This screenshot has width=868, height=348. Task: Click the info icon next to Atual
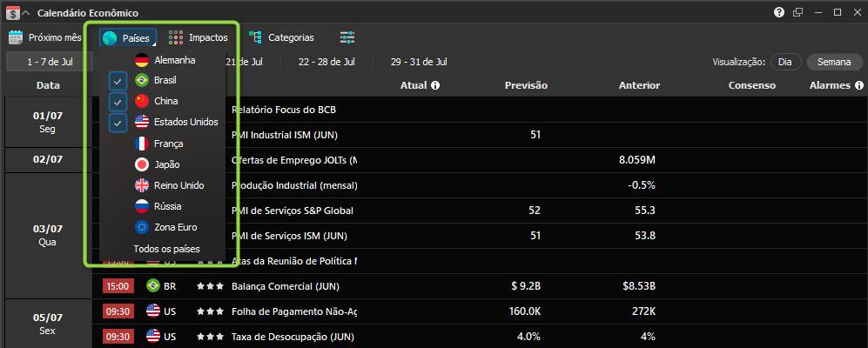[x=435, y=86]
